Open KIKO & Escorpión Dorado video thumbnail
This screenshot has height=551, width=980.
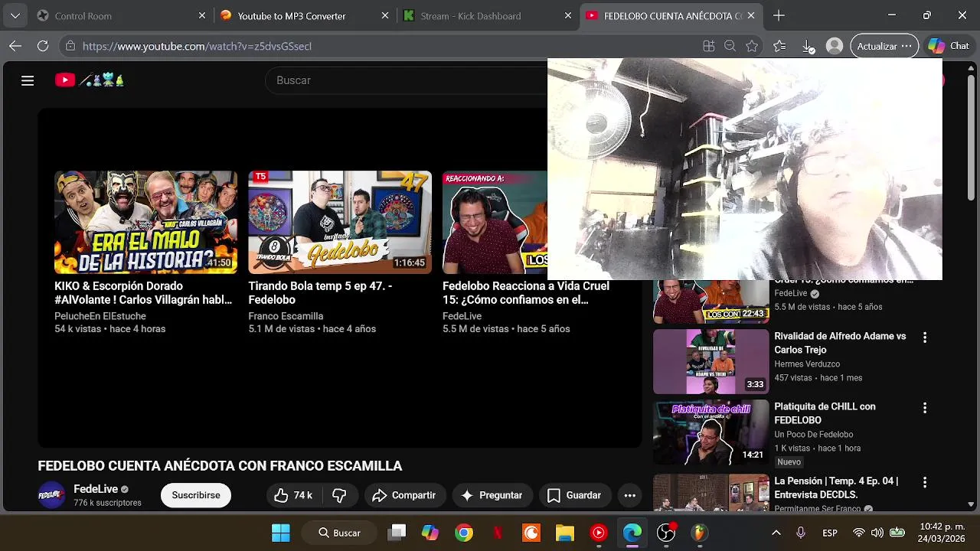145,222
